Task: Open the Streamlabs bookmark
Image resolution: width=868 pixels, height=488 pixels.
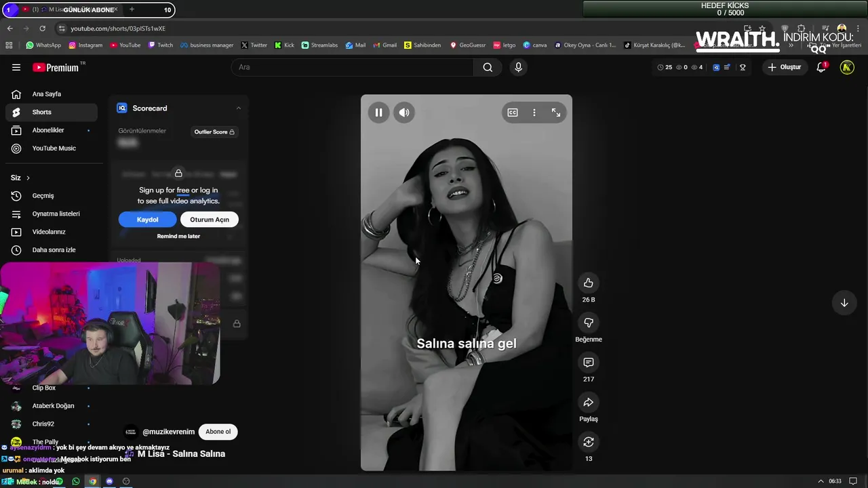Action: pyautogui.click(x=319, y=45)
